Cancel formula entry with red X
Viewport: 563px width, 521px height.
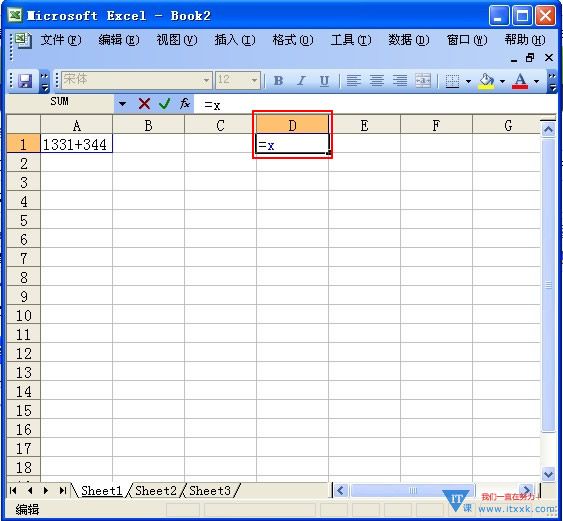point(144,104)
